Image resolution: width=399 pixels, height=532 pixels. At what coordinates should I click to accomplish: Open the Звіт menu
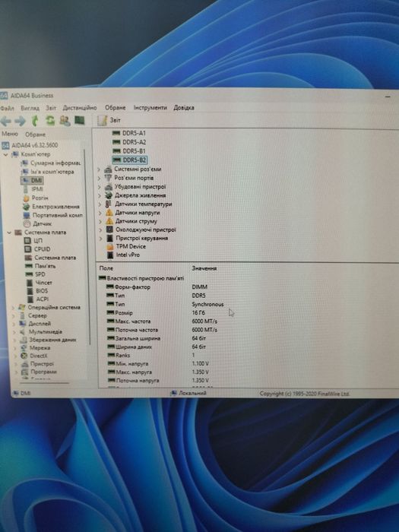(51, 108)
